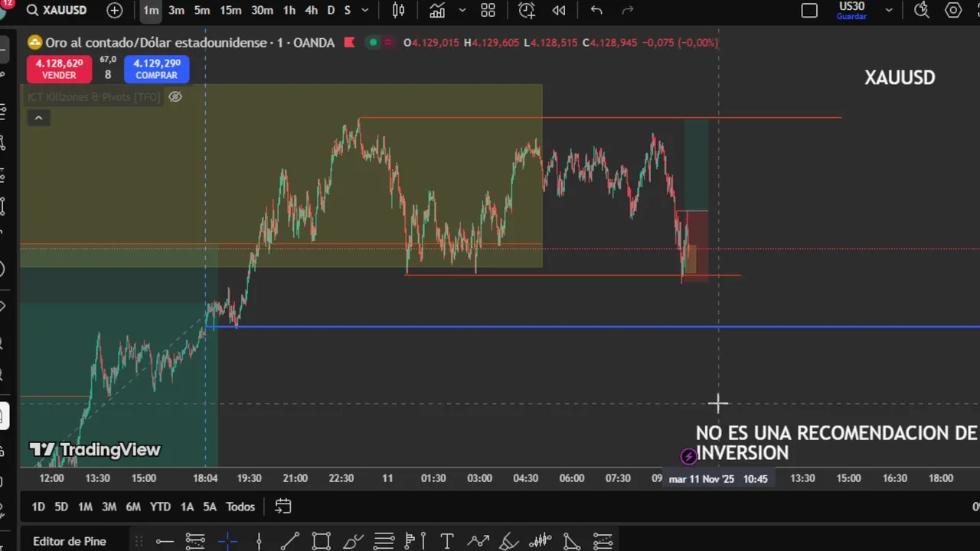Open the XAUUSD symbol search
Viewport: 980px width, 551px height.
57,10
